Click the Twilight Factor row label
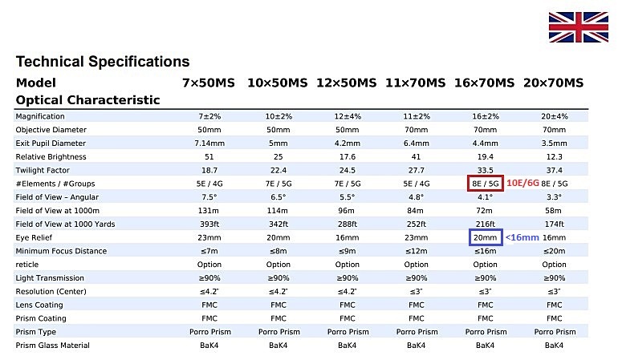This screenshot has width=618, height=364. [x=43, y=170]
